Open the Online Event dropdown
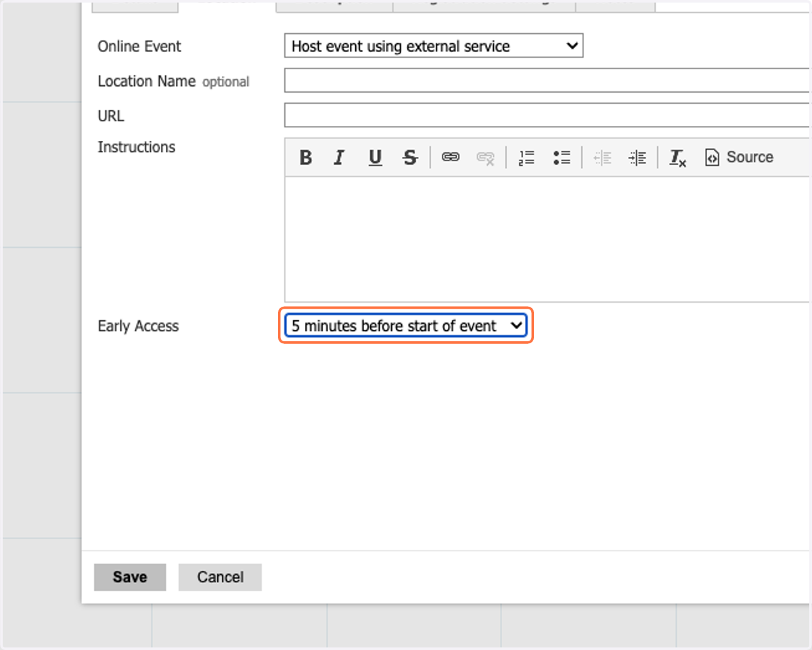This screenshot has width=812, height=650. click(x=434, y=46)
